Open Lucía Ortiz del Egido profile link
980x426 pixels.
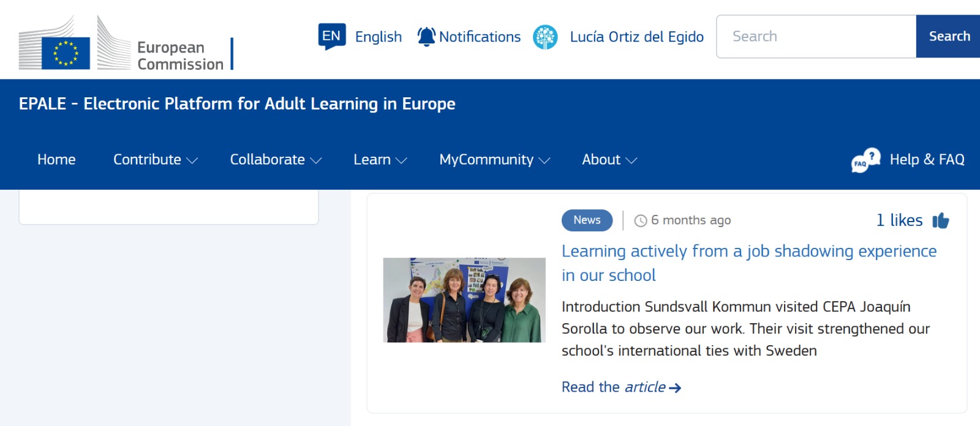pyautogui.click(x=636, y=37)
